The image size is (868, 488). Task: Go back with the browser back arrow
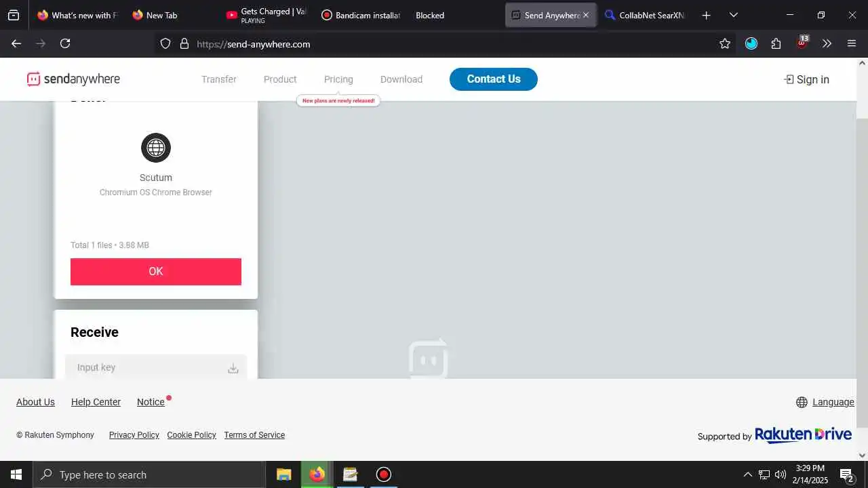[x=16, y=43]
